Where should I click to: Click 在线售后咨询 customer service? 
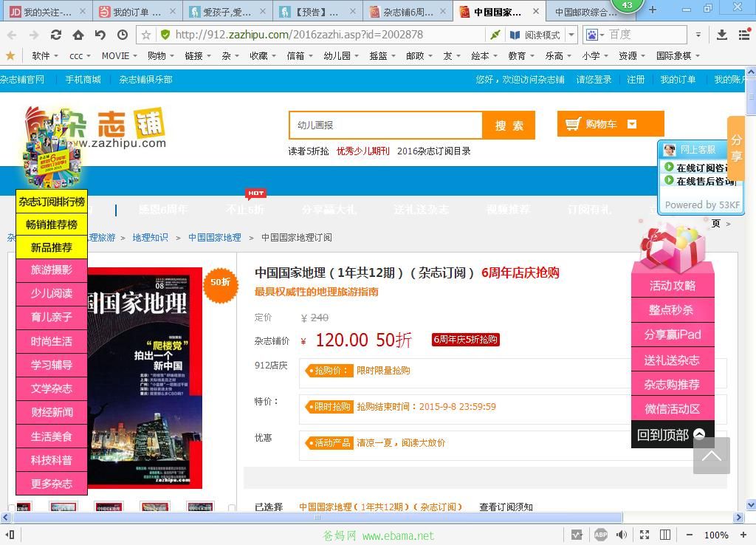[701, 181]
